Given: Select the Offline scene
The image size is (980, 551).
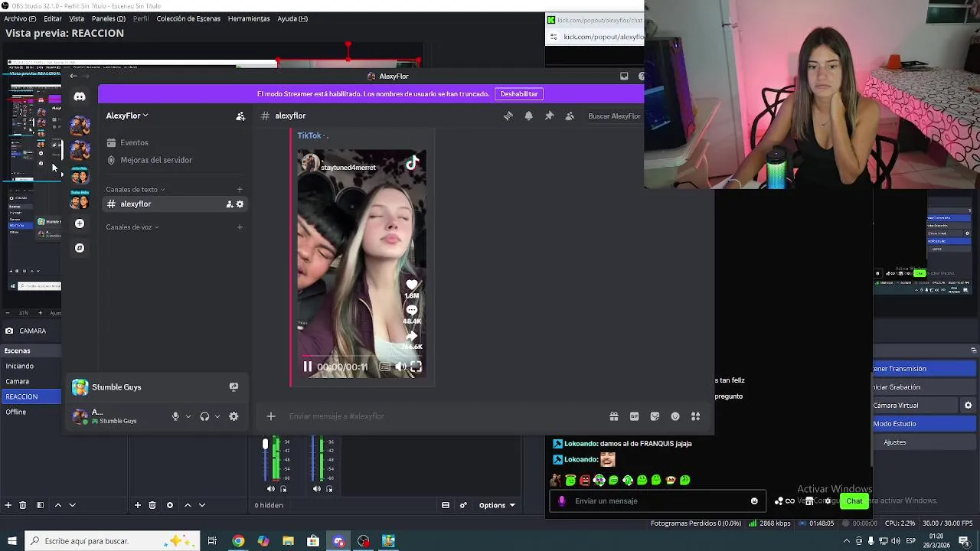Looking at the screenshot, I should click(31, 412).
